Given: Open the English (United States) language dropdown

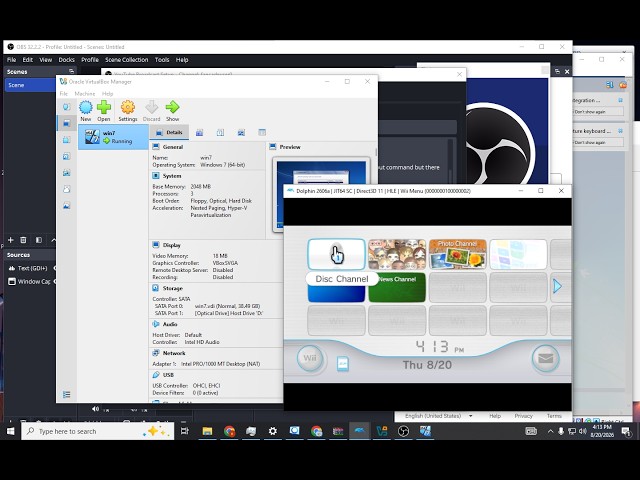Looking at the screenshot, I should click(438, 416).
